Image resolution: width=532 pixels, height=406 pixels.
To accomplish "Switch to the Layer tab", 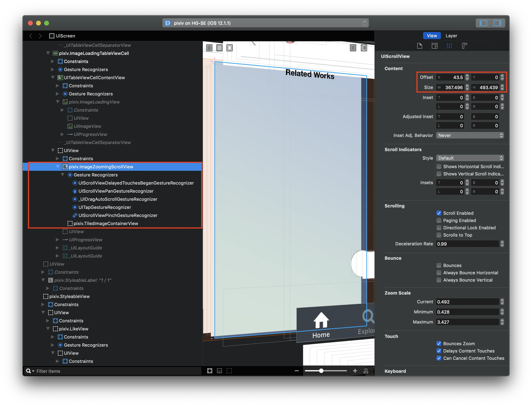I will (451, 36).
